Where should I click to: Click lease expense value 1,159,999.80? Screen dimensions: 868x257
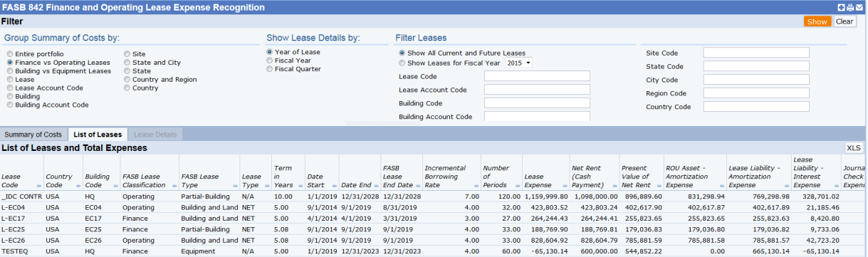pos(546,196)
